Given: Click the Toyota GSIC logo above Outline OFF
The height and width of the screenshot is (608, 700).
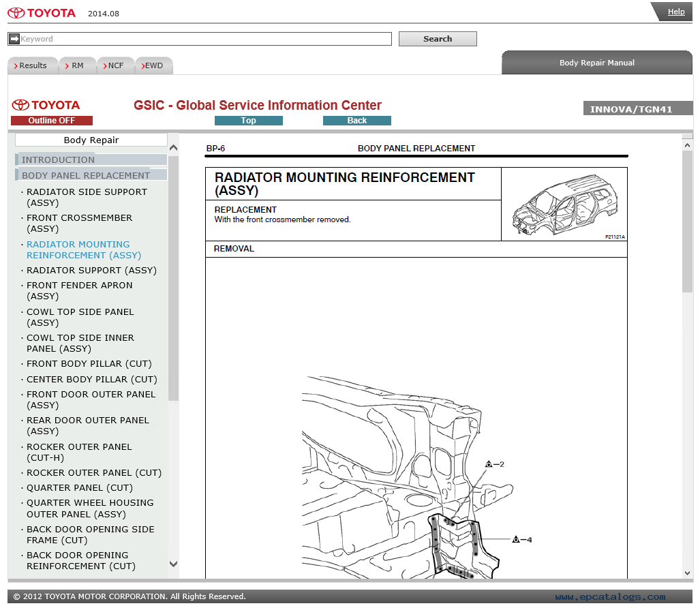Looking at the screenshot, I should click(x=46, y=105).
